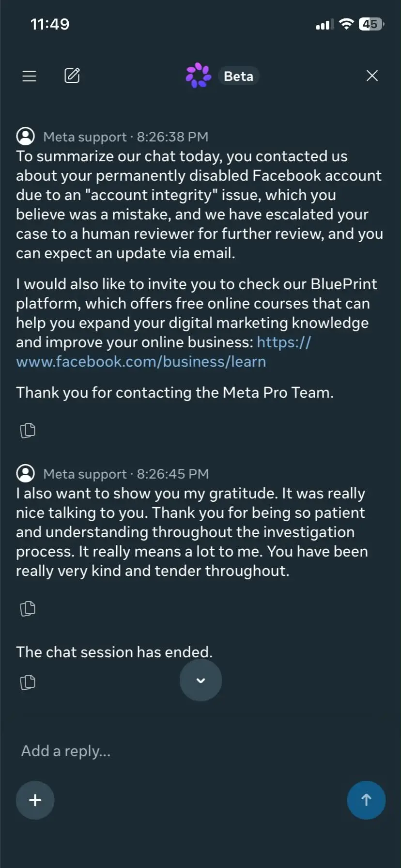Copy the chat session ended notice

coord(28,682)
